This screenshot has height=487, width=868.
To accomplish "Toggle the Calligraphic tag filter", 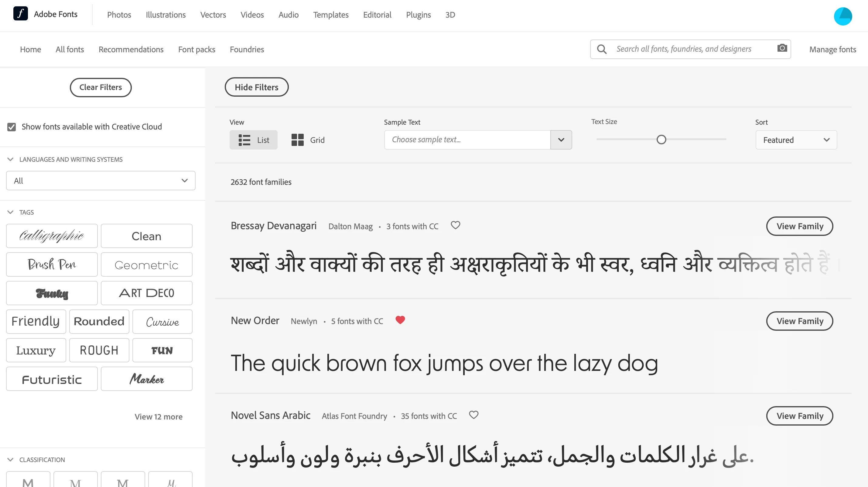I will (x=52, y=236).
